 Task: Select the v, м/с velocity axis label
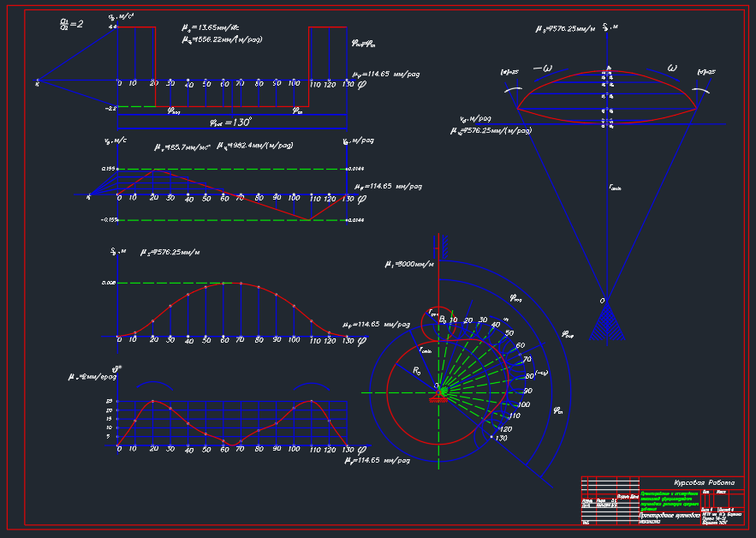(x=116, y=140)
